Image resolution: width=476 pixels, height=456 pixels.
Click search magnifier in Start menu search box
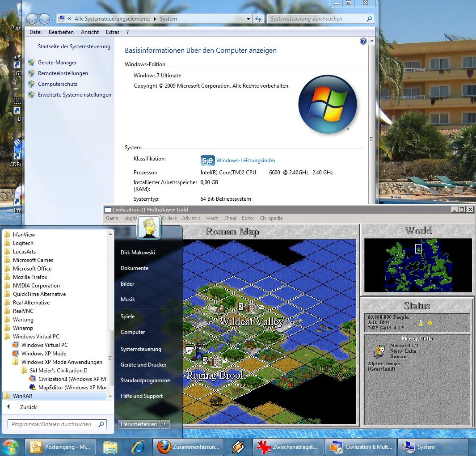tap(101, 424)
